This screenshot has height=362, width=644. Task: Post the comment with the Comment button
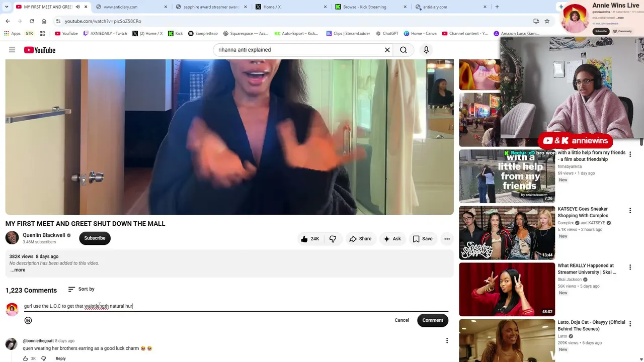pyautogui.click(x=433, y=320)
